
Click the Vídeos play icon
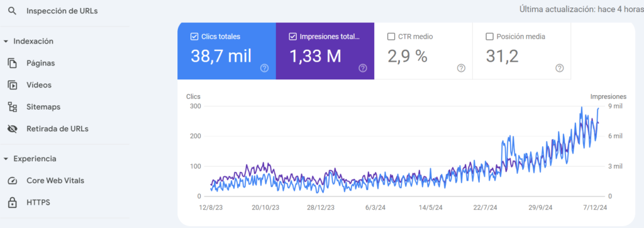pos(13,85)
